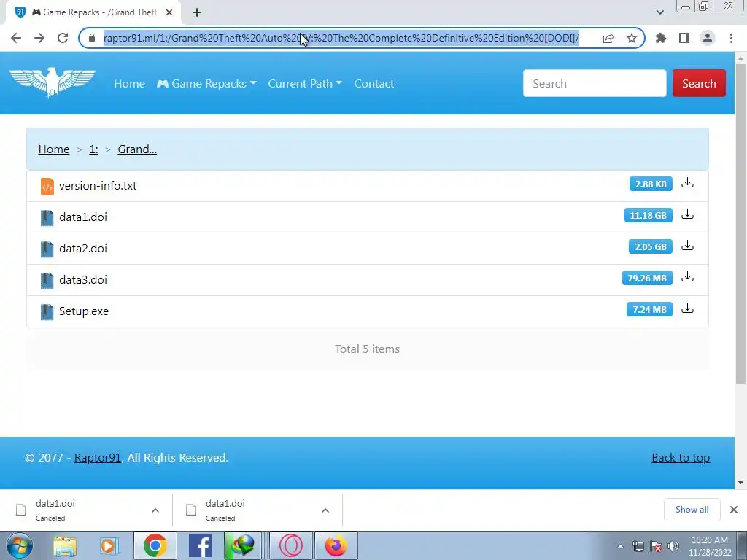The image size is (747, 560).
Task: Click the download icon for data1.doi
Action: pos(687,214)
